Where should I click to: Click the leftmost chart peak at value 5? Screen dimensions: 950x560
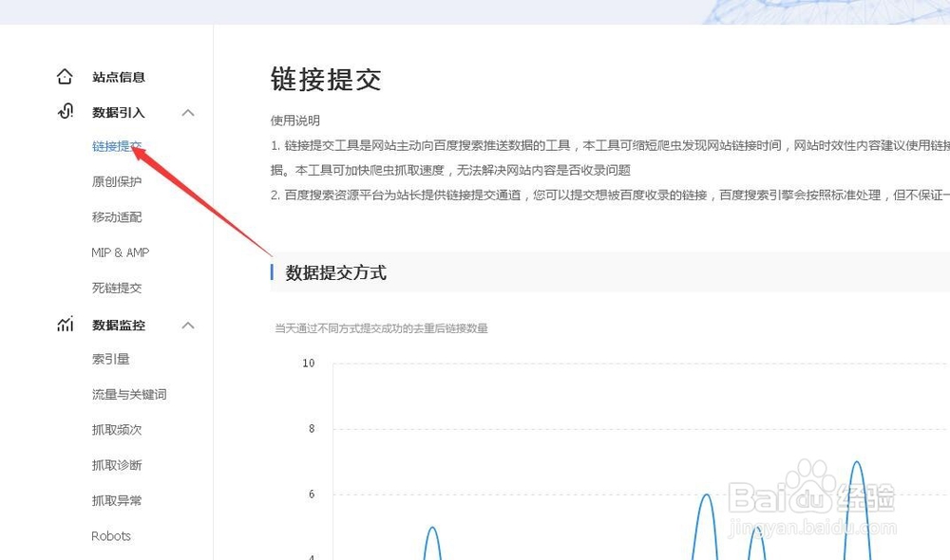click(x=432, y=529)
